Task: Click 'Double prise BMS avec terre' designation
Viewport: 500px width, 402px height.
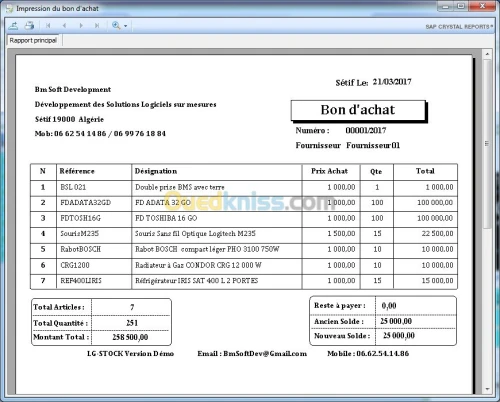Action: pos(180,187)
